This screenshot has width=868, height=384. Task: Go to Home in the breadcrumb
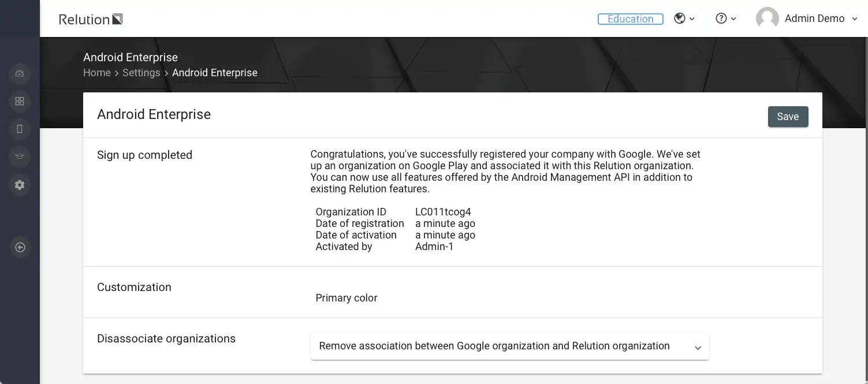click(x=97, y=73)
